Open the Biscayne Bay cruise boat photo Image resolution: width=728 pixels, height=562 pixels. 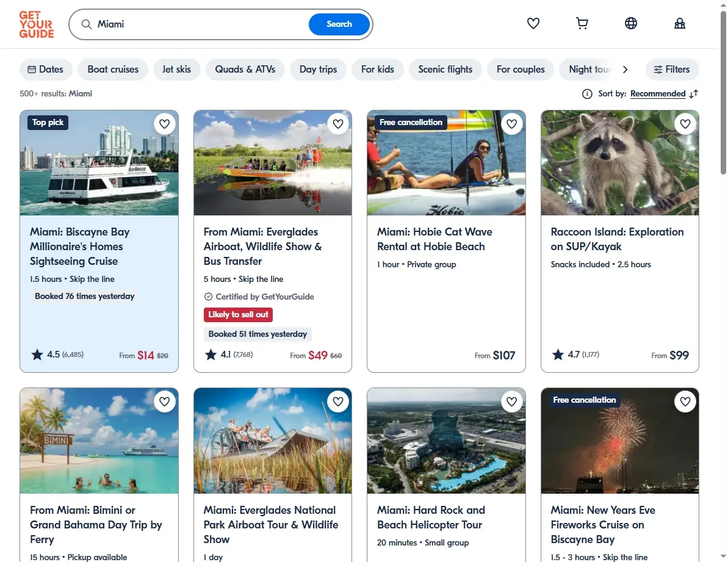point(99,163)
